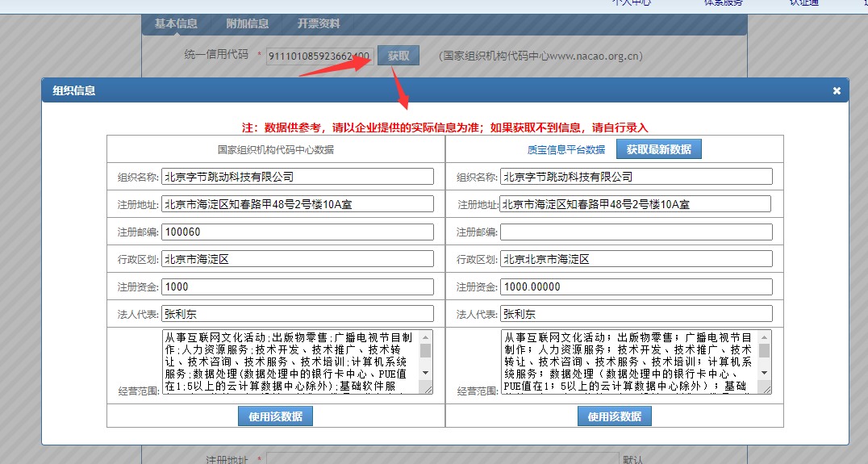
Task: Click right 注册地址 field
Action: [x=635, y=204]
